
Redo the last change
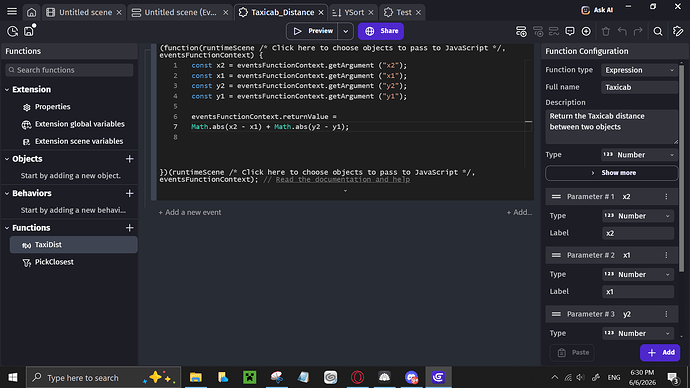[638, 31]
